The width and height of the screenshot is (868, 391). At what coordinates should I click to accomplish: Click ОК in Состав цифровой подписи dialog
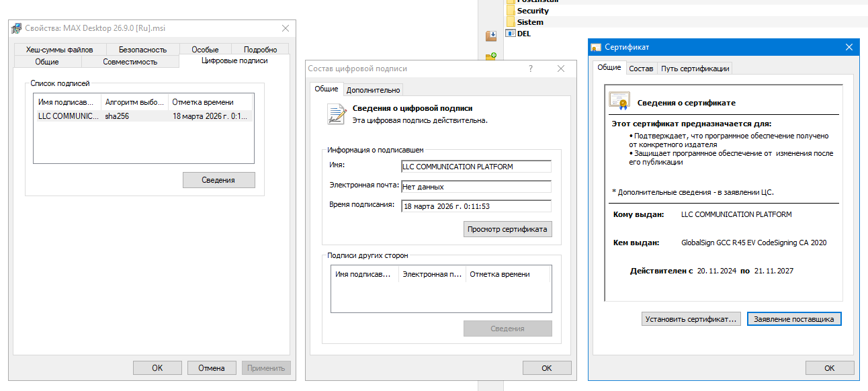(x=547, y=367)
